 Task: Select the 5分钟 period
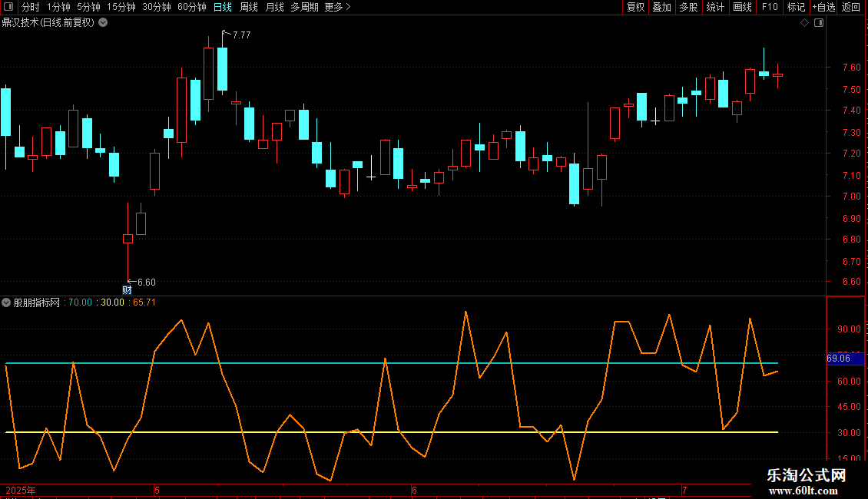[88, 7]
